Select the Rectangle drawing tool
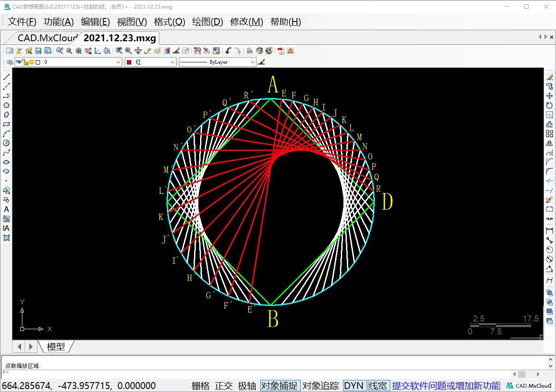This screenshot has width=556, height=392. pyautogui.click(x=6, y=124)
